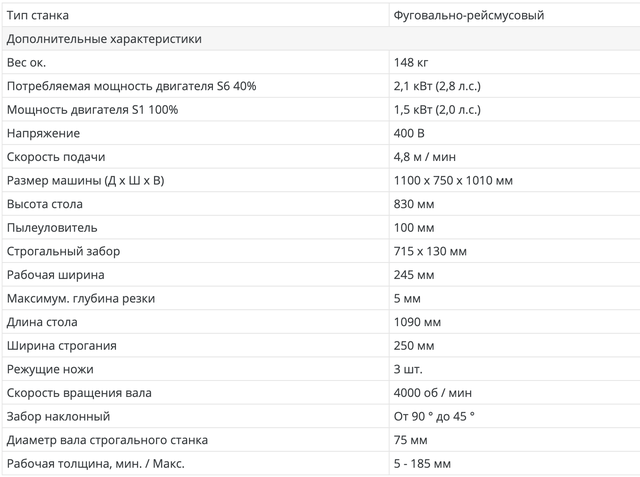Click the 'Максимум. глубина резки' row label

pos(81,298)
